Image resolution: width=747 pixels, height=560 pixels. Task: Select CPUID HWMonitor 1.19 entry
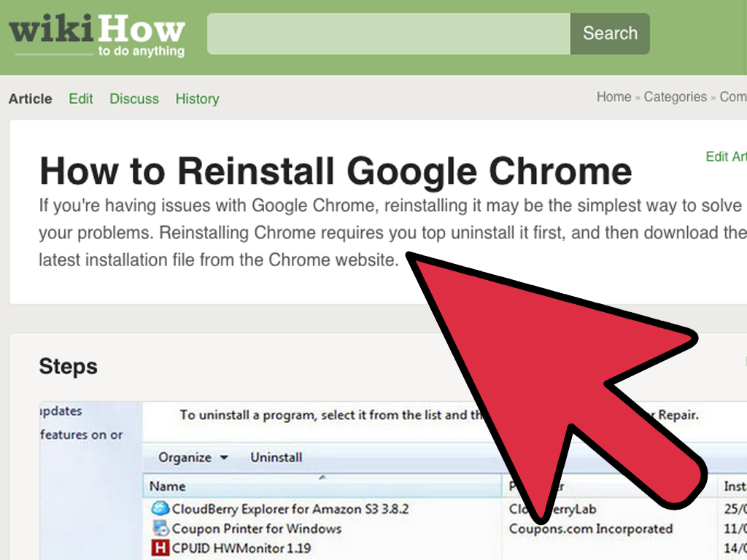pos(241,548)
